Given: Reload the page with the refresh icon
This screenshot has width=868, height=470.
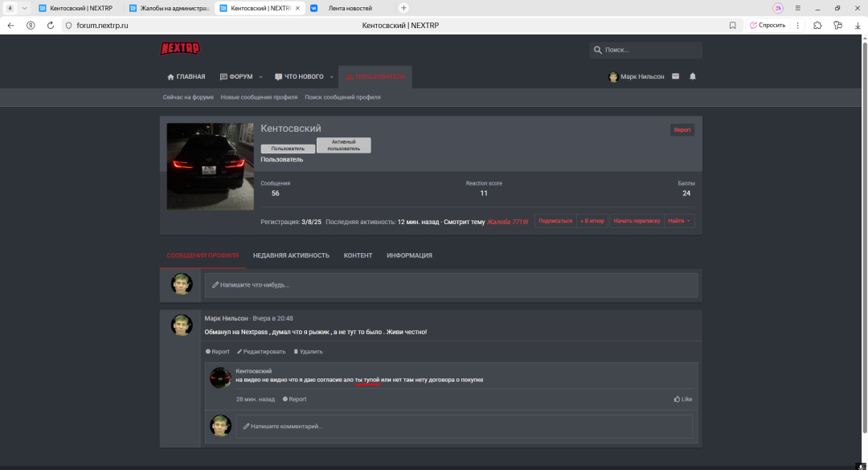Looking at the screenshot, I should pyautogui.click(x=50, y=25).
